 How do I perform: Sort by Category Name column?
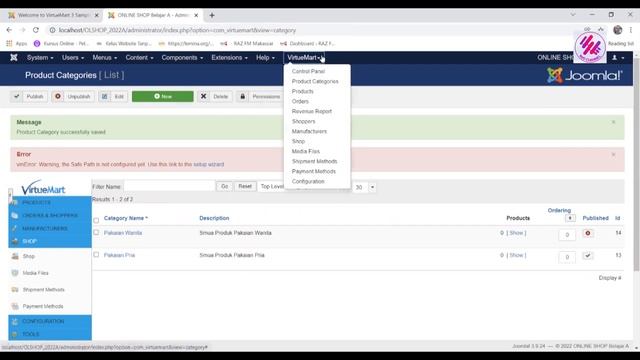click(x=126, y=218)
